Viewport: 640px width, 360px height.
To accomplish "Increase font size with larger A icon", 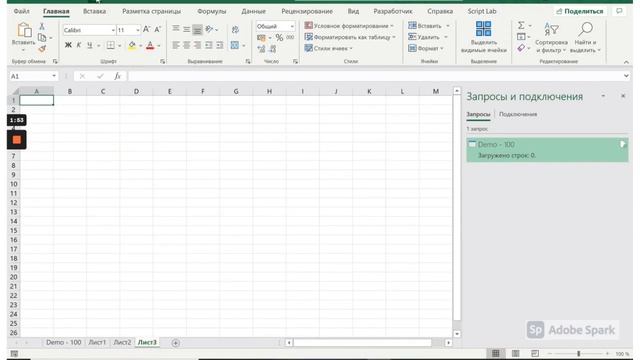I will 146,29.
